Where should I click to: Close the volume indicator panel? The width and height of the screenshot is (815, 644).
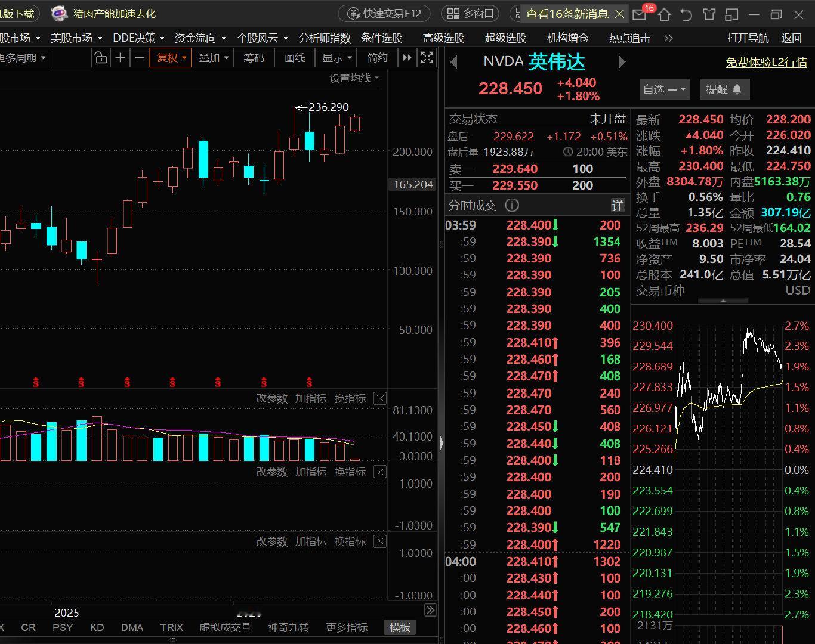pyautogui.click(x=380, y=398)
